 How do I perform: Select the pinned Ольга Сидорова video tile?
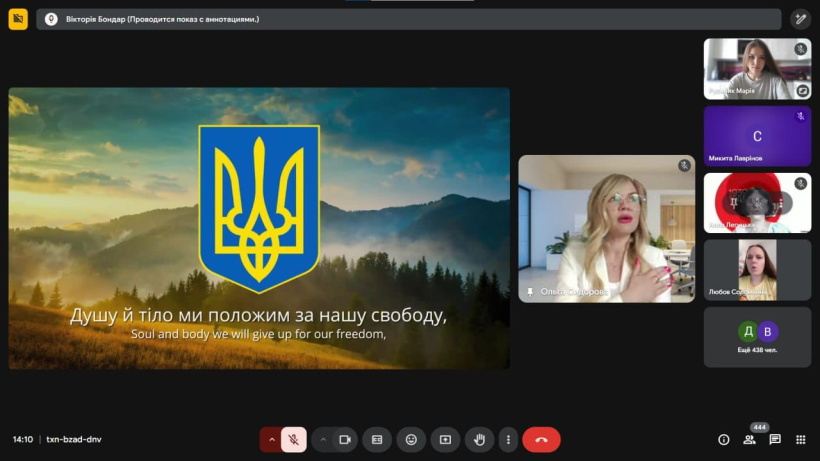(607, 228)
